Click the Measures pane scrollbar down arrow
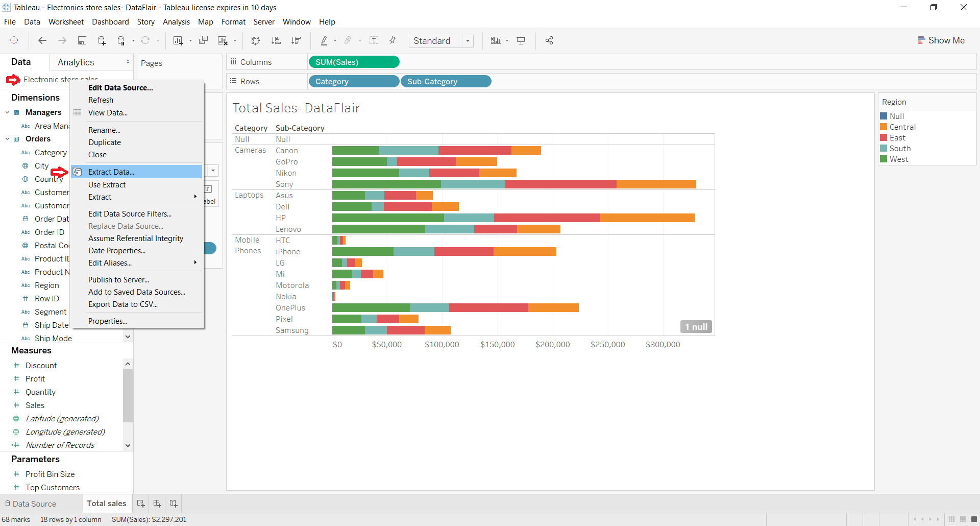This screenshot has height=526, width=980. [128, 445]
